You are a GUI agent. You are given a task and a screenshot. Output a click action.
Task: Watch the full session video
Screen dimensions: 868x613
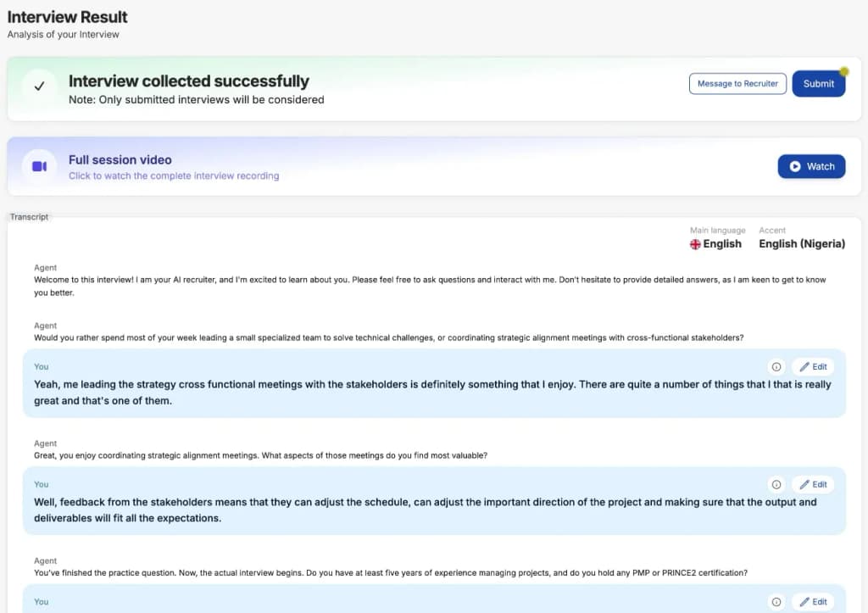point(811,166)
